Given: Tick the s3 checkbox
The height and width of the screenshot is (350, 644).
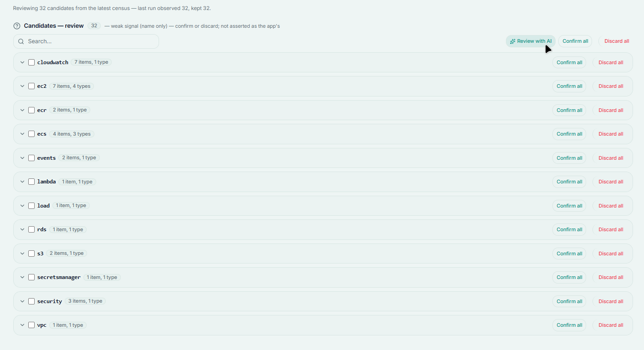Looking at the screenshot, I should pyautogui.click(x=31, y=254).
